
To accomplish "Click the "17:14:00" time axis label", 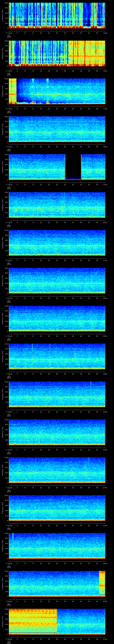I will (9, 33).
